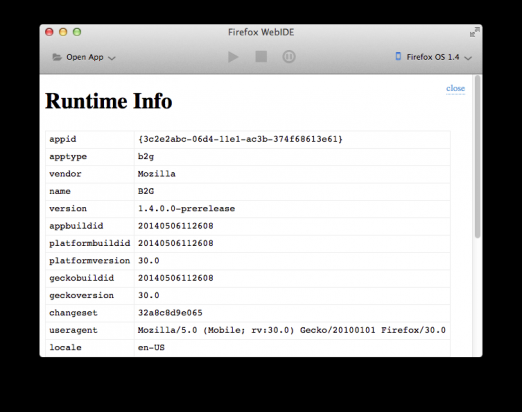Screen dimensions: 522x412
Task: Click the Pause debugger icon
Action: pos(289,57)
